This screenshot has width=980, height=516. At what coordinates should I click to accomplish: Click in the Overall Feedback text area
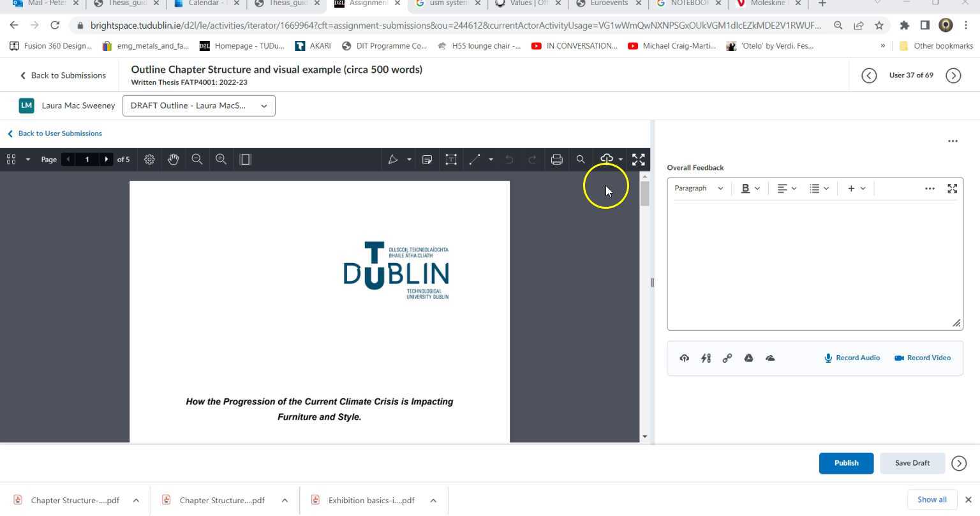814,265
